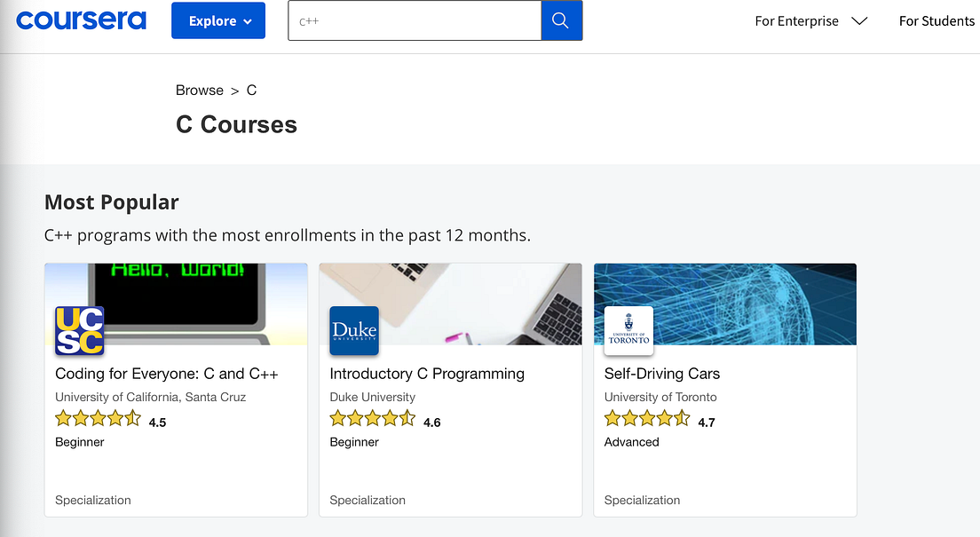Click the 4.7 star rating
Viewport: 980px width, 537px height.
(660, 419)
